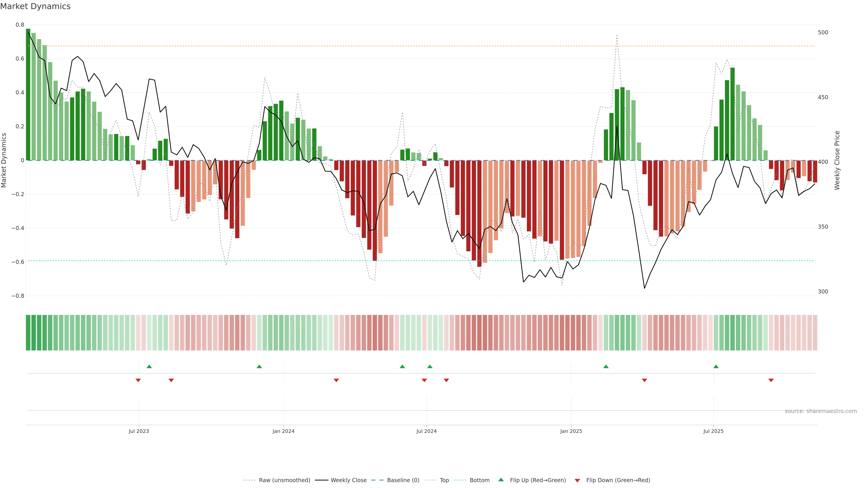Click the Jan 2025 x-axis label
The height and width of the screenshot is (488, 868).
coord(571,431)
